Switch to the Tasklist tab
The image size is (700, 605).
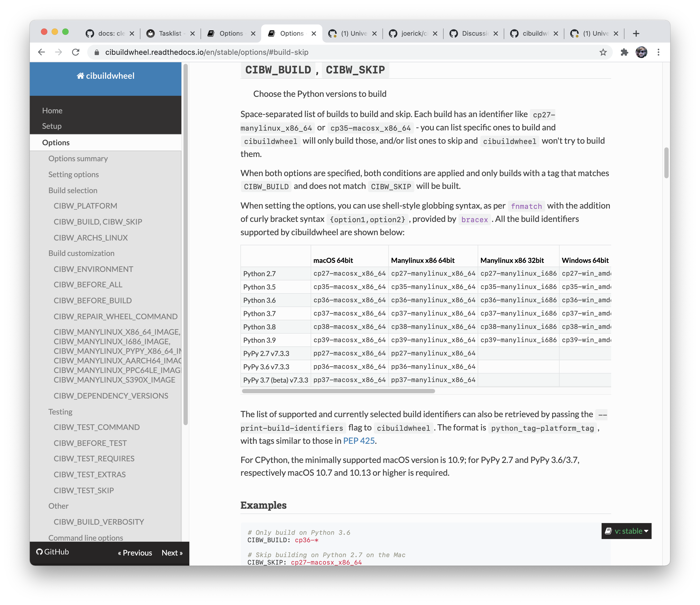tap(170, 34)
